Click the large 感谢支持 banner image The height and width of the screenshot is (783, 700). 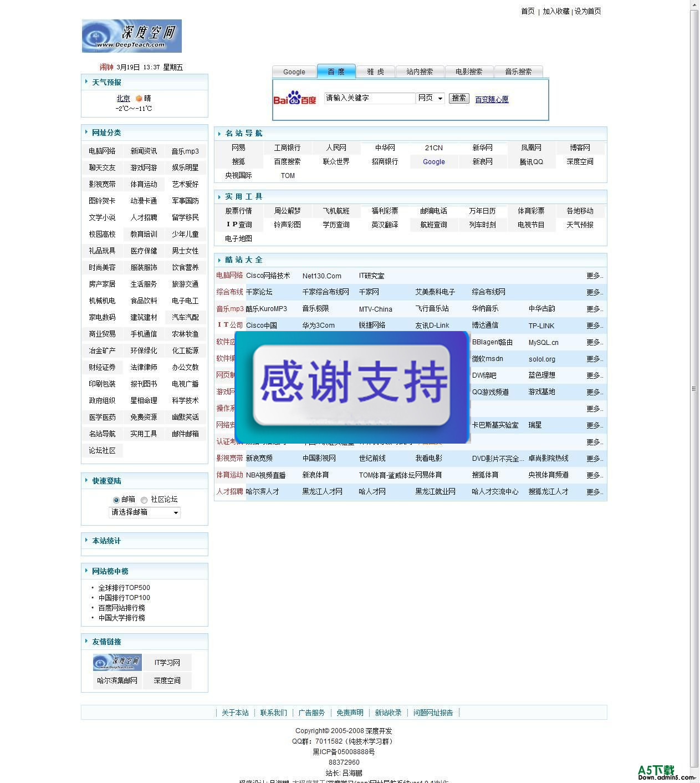(352, 387)
